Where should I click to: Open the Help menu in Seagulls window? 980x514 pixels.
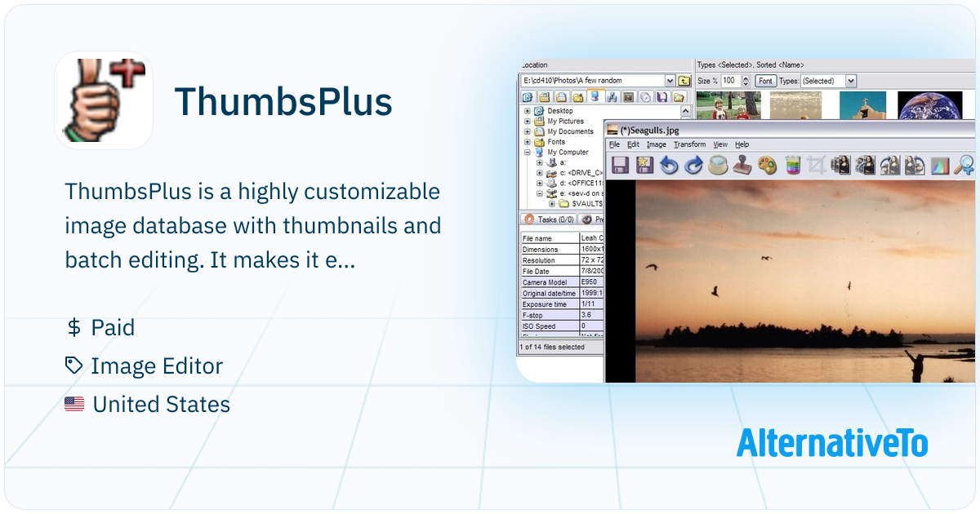[742, 144]
